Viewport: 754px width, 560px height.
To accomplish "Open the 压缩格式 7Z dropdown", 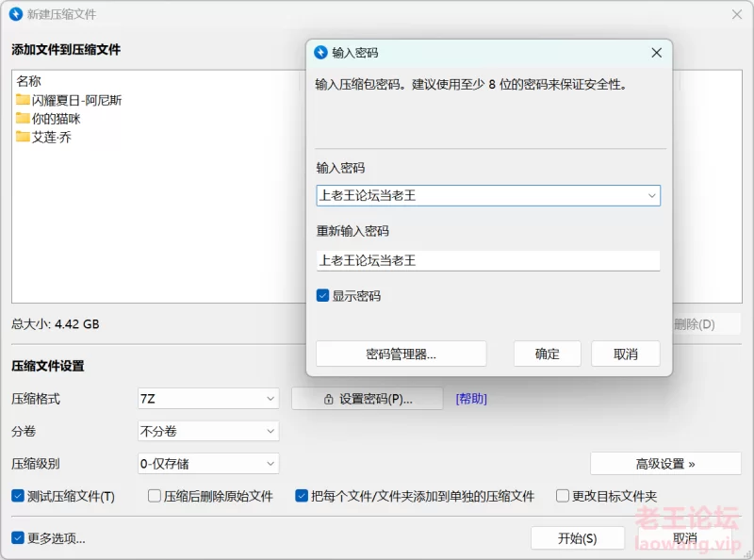I will coord(208,399).
